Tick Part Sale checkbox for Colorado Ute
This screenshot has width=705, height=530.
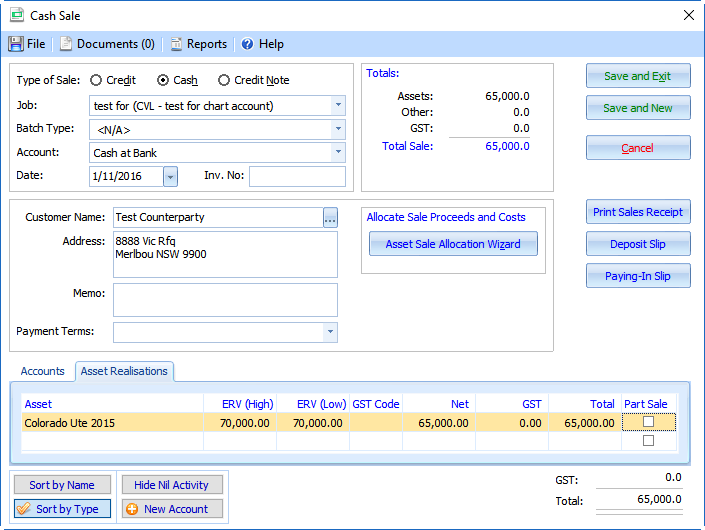point(648,422)
